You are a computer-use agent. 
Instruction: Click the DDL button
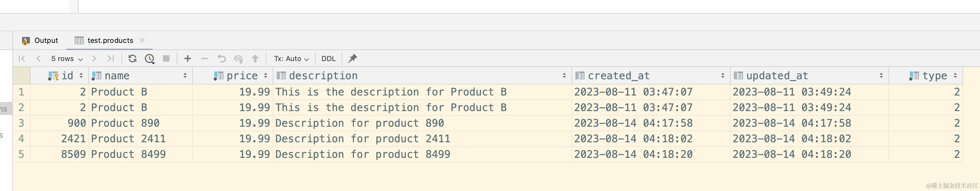point(328,58)
